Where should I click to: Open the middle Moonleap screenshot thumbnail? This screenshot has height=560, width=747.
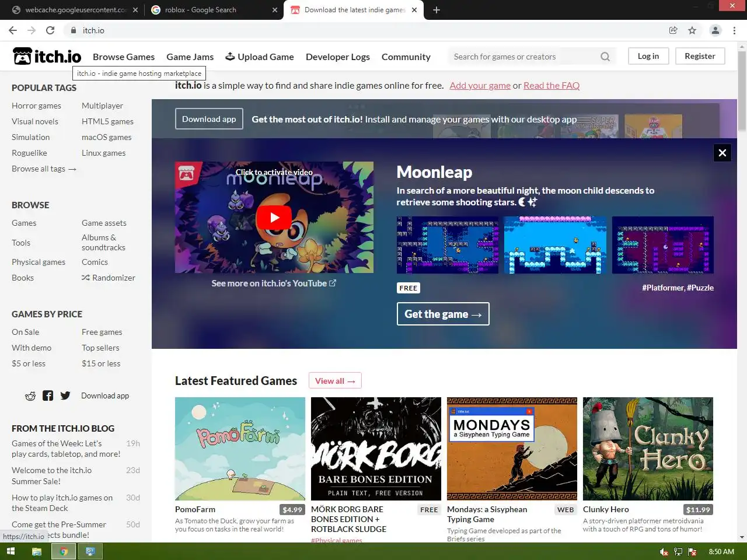(x=555, y=245)
